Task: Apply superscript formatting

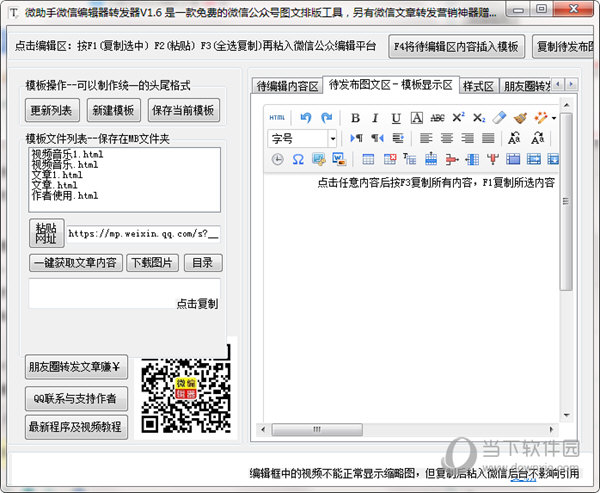Action: 458,118
